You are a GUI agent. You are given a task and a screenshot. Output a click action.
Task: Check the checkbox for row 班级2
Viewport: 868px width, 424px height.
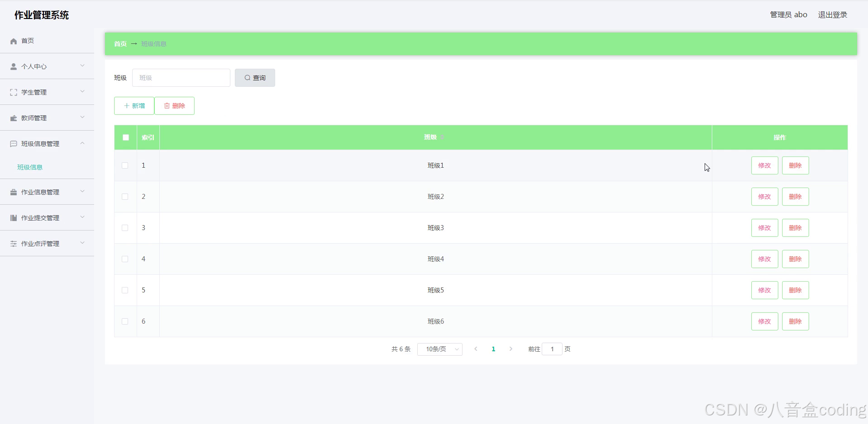click(x=125, y=197)
